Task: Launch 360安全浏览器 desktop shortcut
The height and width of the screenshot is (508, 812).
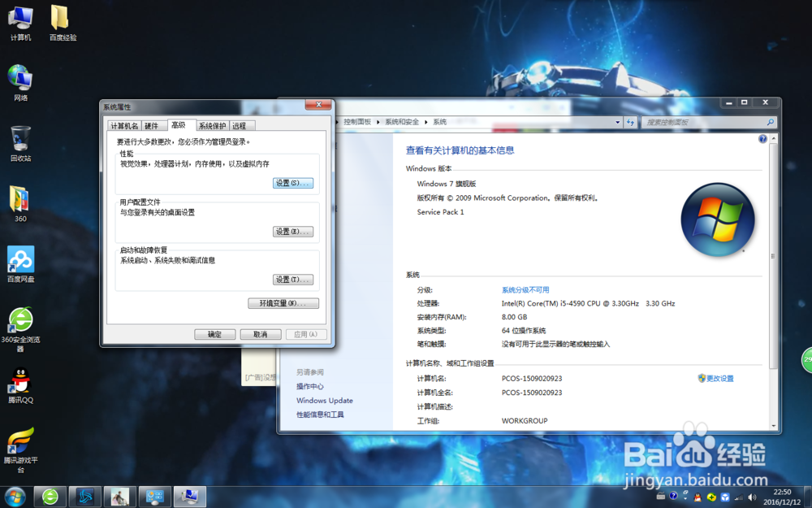Action: (20, 329)
